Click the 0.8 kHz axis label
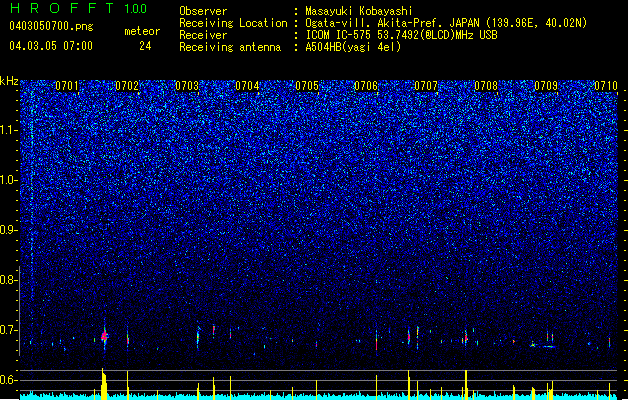The height and width of the screenshot is (400, 629). (8, 280)
